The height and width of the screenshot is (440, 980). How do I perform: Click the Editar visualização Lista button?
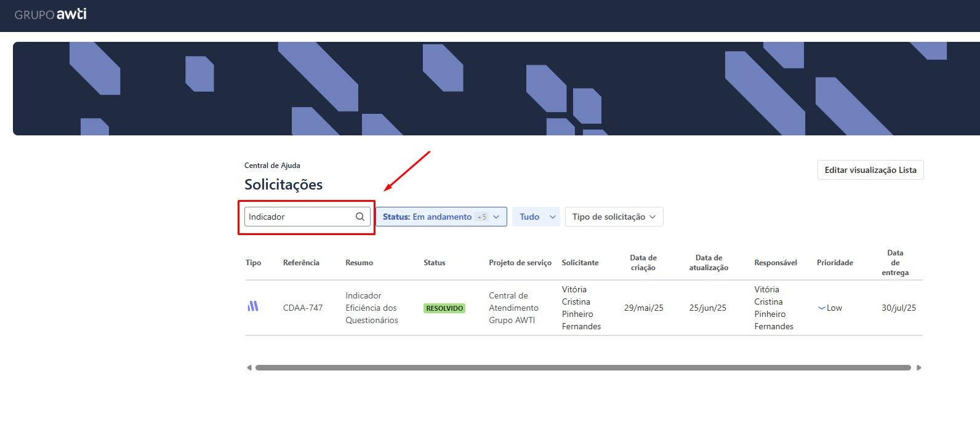[x=870, y=170]
